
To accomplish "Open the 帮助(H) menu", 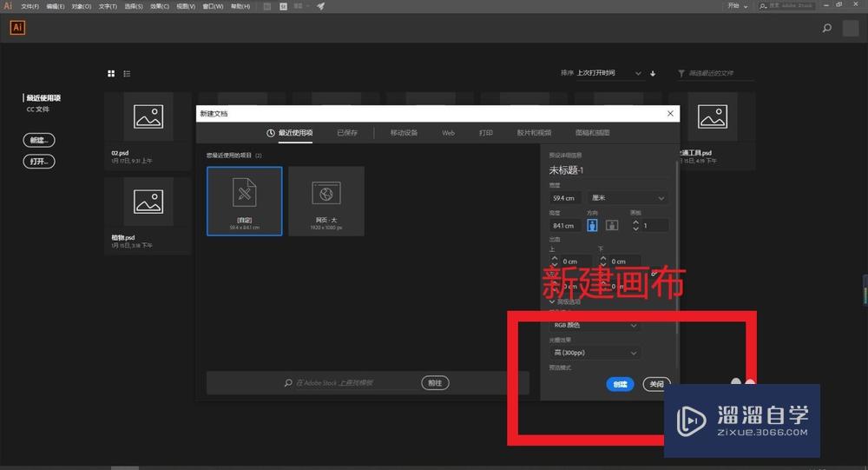I will (x=240, y=6).
